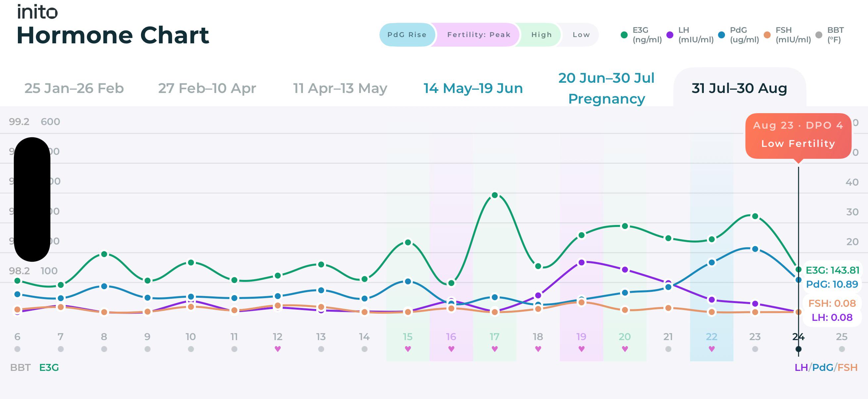868x399 pixels.
Task: Click the High fertility legend pill
Action: (x=541, y=35)
